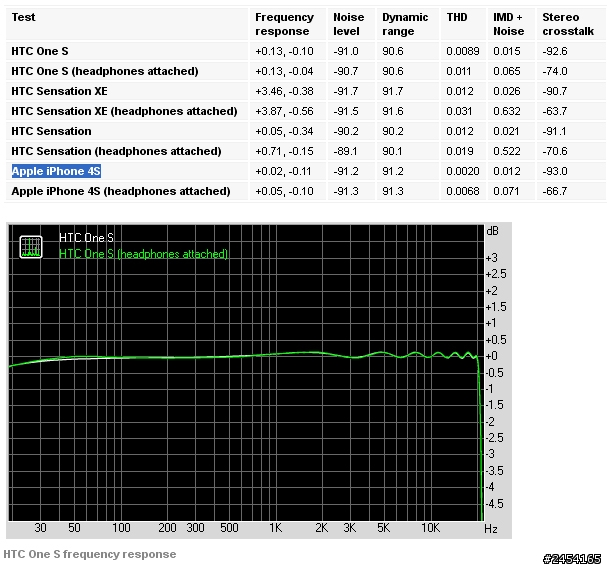607x567 pixels.
Task: Click frequency response value +3.46, -0.38
Action: 284,91
